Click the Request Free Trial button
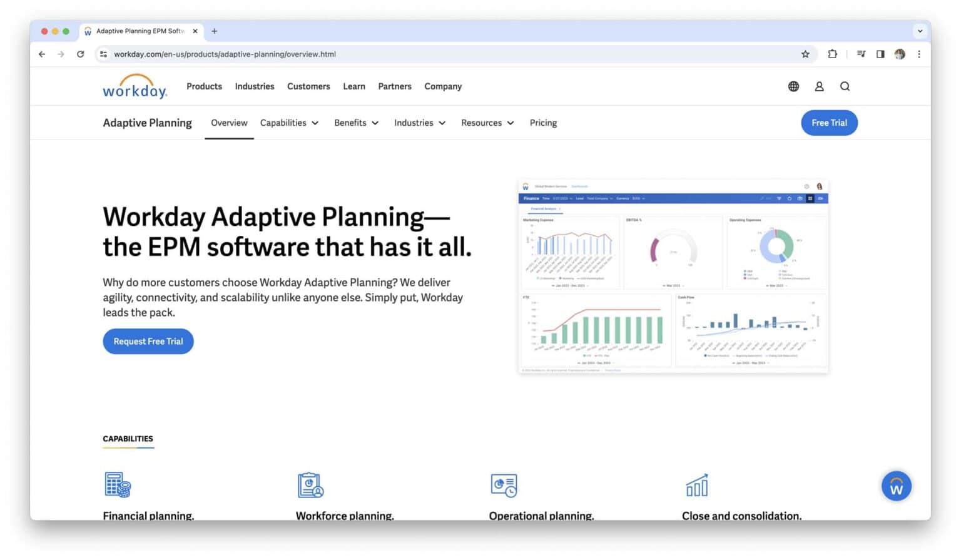Viewport: 961px width, 560px height. tap(148, 341)
